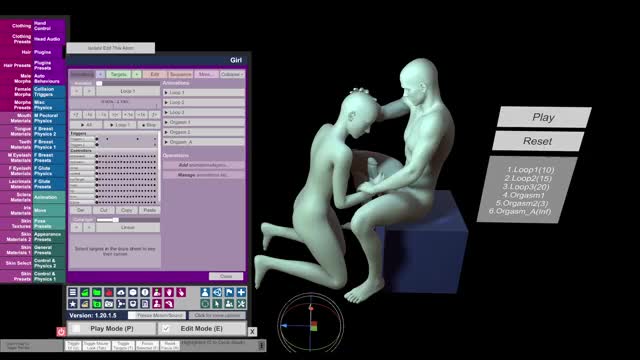Click 1.Loop1(10) in the right list
Viewport: 640px width, 360px height.
point(530,170)
